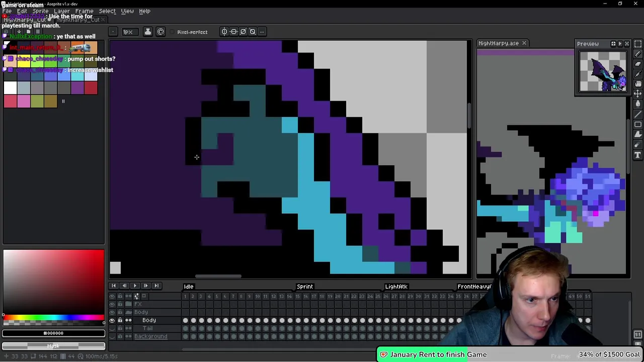Toggle onion skin in timeline header
Viewport: 644px width, 362px height.
point(144,296)
